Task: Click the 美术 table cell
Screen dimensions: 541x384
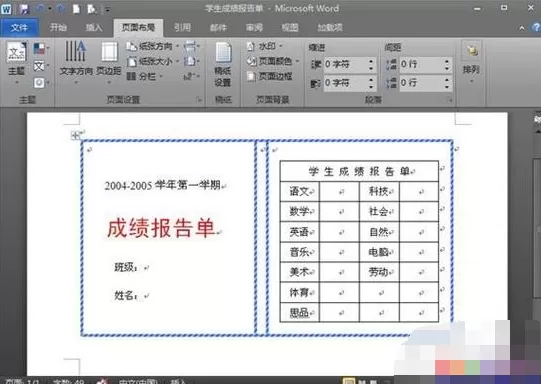Action: click(x=299, y=272)
